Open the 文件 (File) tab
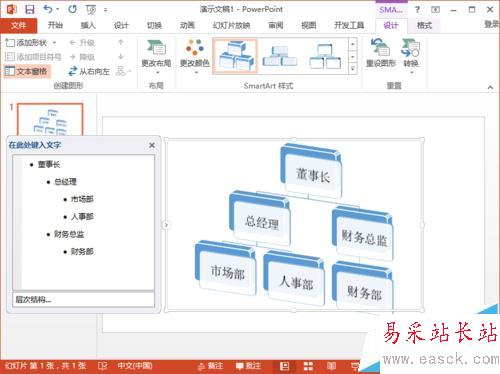Screen dimensions: 500x374 (18, 25)
